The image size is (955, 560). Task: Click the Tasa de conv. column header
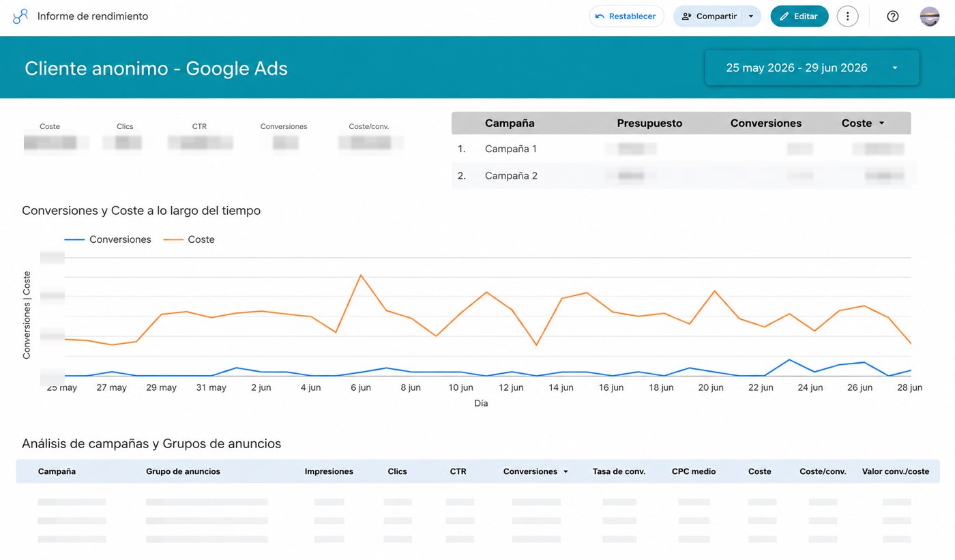click(619, 471)
